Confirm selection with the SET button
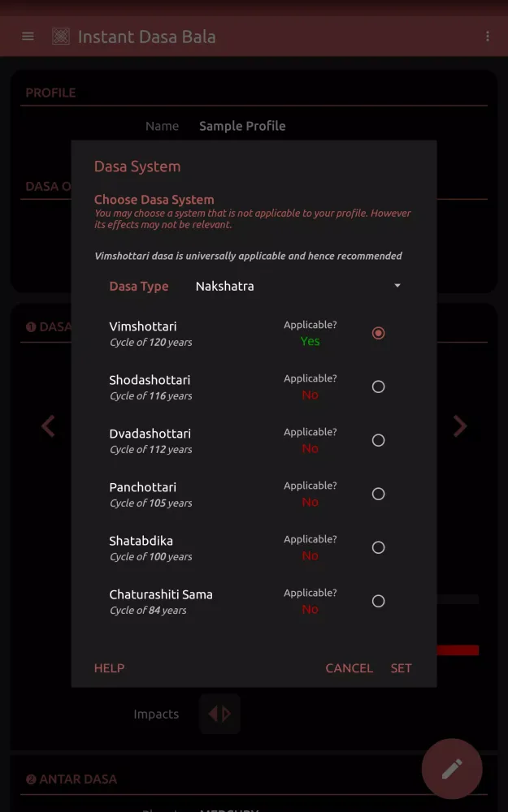The height and width of the screenshot is (812, 508). coord(401,668)
